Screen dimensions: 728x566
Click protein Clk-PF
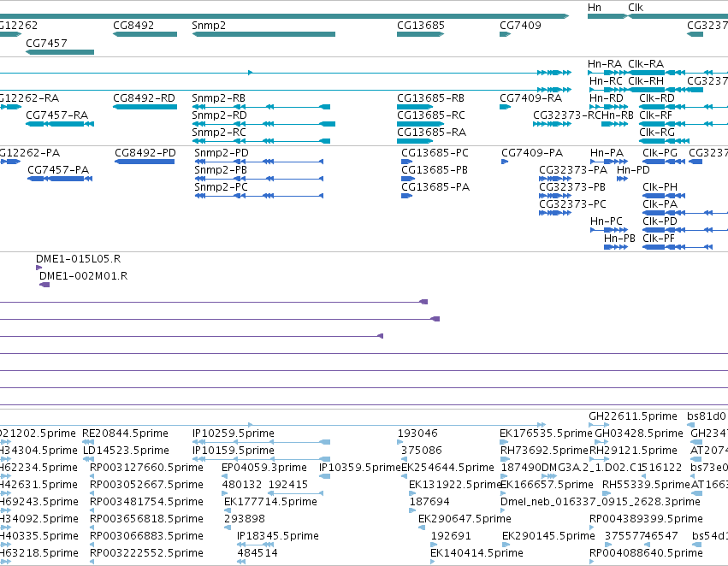coord(659,239)
